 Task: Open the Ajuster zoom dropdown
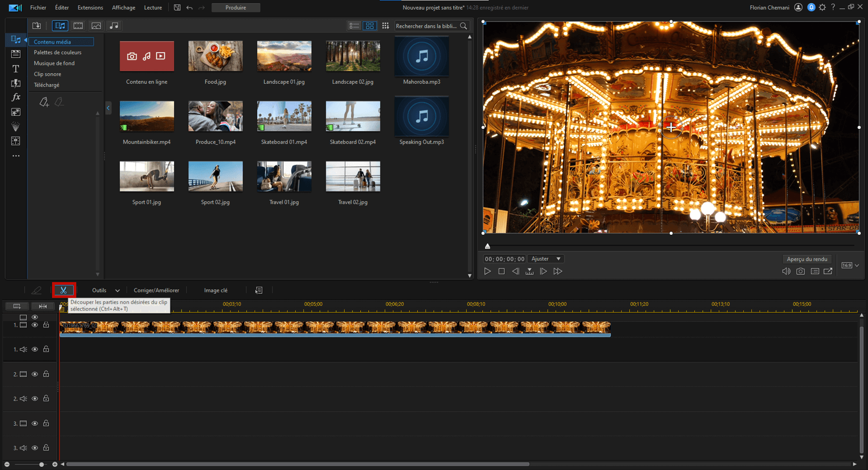(x=546, y=259)
